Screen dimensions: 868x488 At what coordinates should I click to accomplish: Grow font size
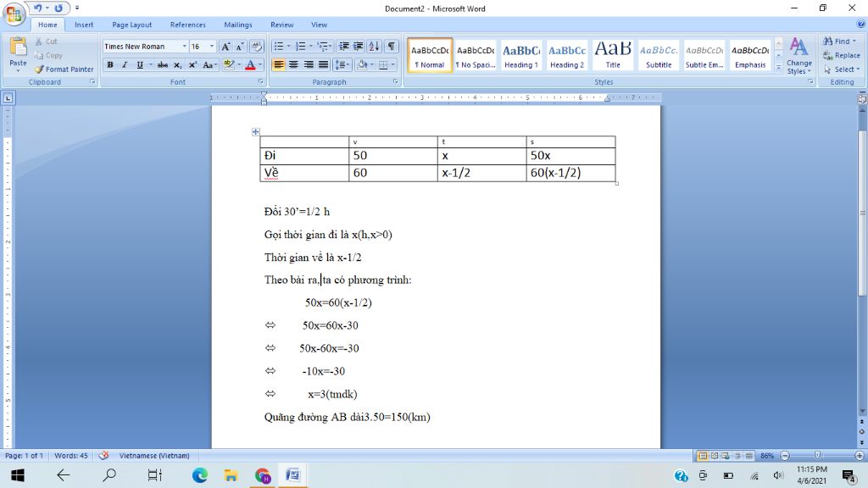coord(225,47)
